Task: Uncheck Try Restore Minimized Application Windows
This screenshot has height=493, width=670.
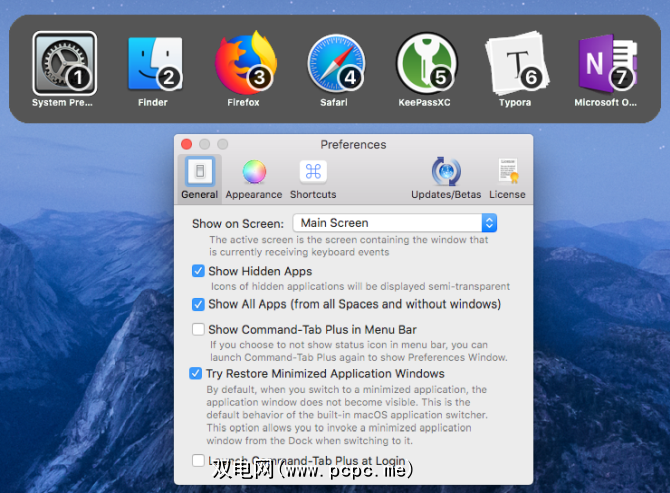Action: coord(196,373)
